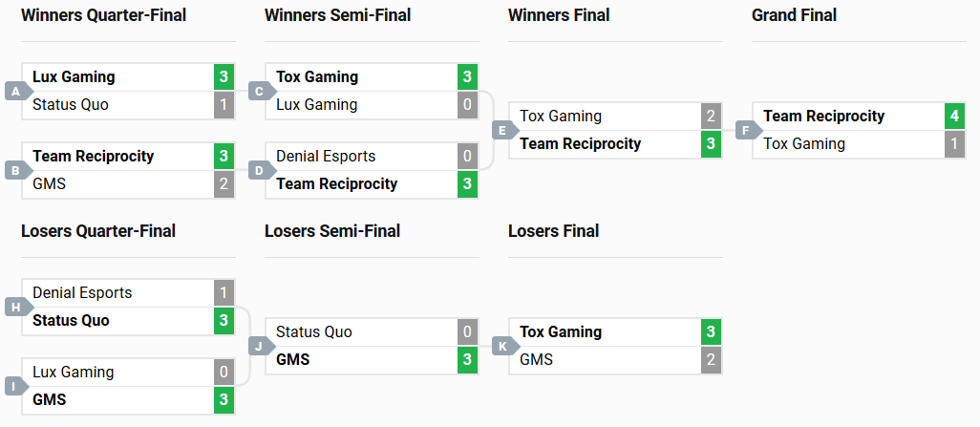Click Tox Gaming's score 2 in Winners Final

[711, 117]
